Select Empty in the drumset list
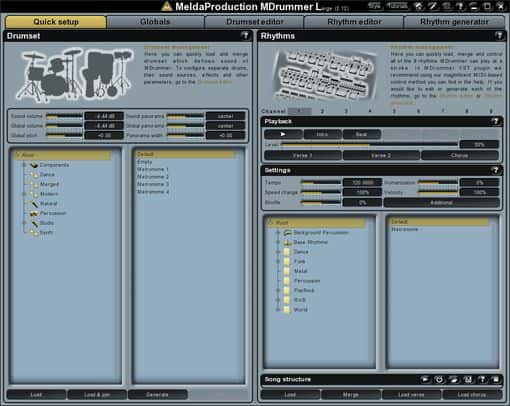This screenshot has height=406, width=510. pyautogui.click(x=144, y=162)
